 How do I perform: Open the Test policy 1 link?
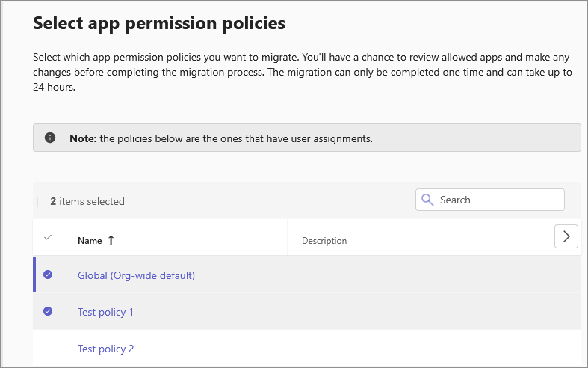pos(105,312)
